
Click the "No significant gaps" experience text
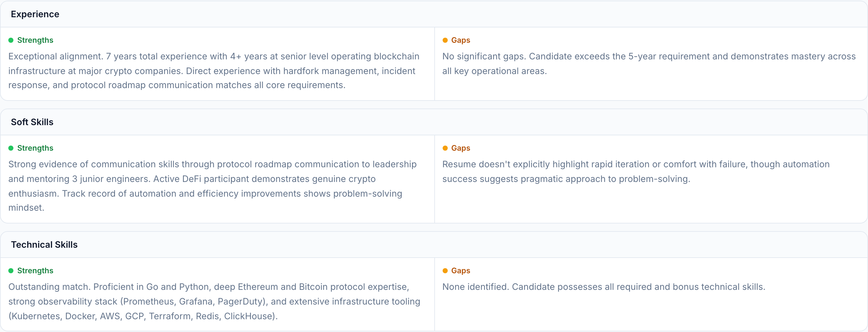pyautogui.click(x=649, y=64)
